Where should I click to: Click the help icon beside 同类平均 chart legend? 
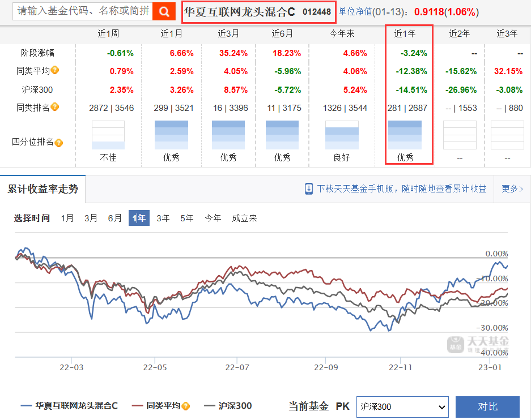[x=185, y=406]
